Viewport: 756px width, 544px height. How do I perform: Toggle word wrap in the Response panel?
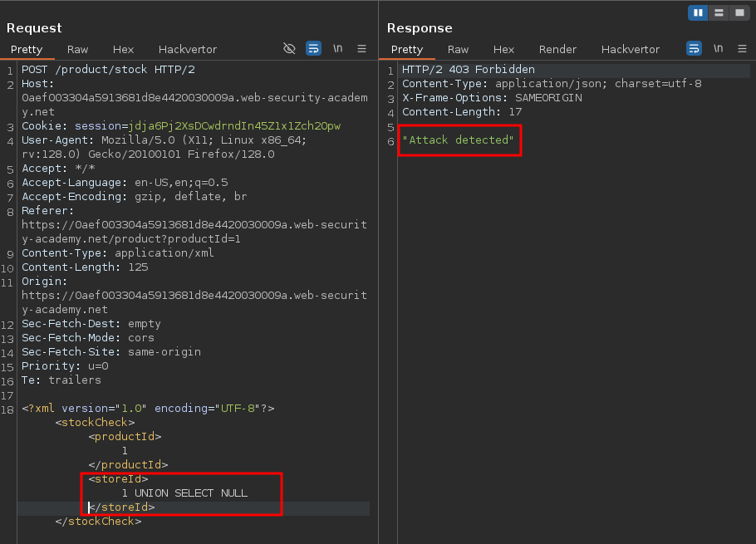pyautogui.click(x=694, y=49)
